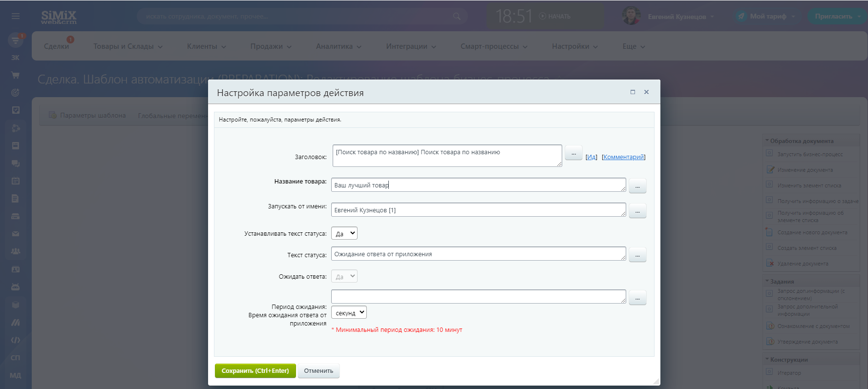Open the Устанавливать текст статуса dropdown
Screen dimensions: 868x389
click(344, 233)
